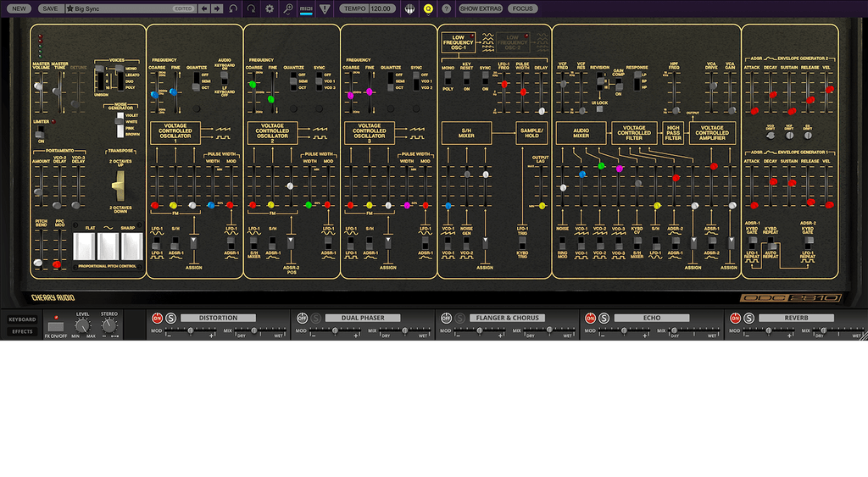Enable the Dual Phaser effect
The height and width of the screenshot is (477, 868).
(302, 318)
